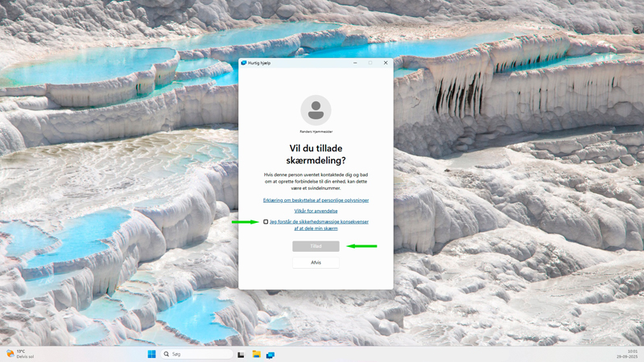Click the Hurtig hjælp app icon in the title bar

point(244,63)
